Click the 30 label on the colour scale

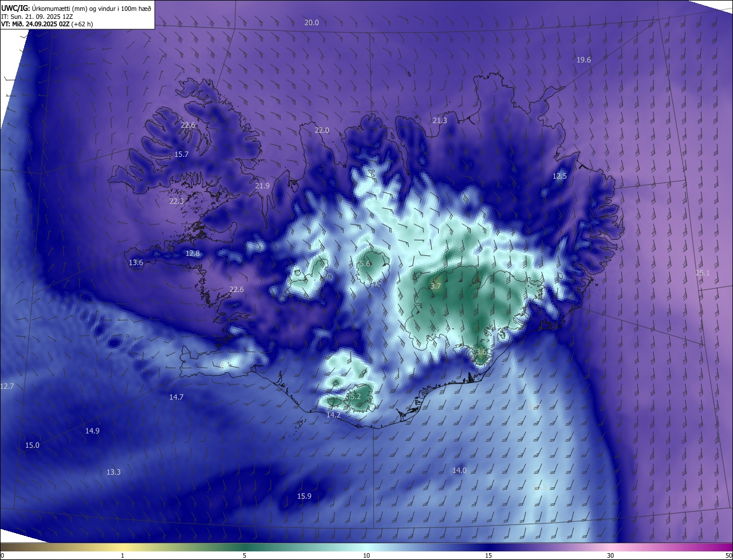coord(610,555)
